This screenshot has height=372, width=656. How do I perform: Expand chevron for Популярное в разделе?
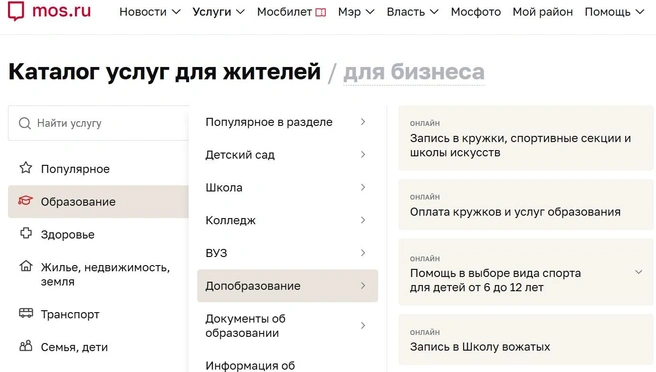(x=363, y=122)
